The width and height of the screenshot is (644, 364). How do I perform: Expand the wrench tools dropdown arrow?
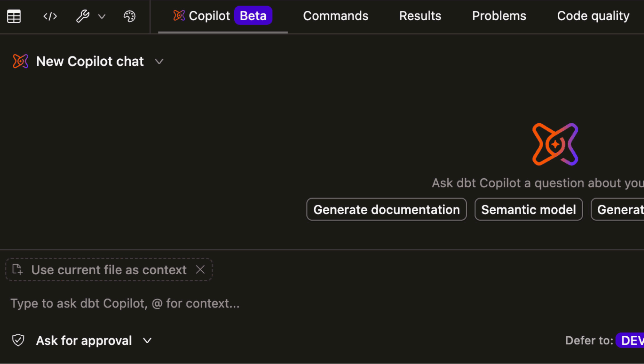point(101,16)
